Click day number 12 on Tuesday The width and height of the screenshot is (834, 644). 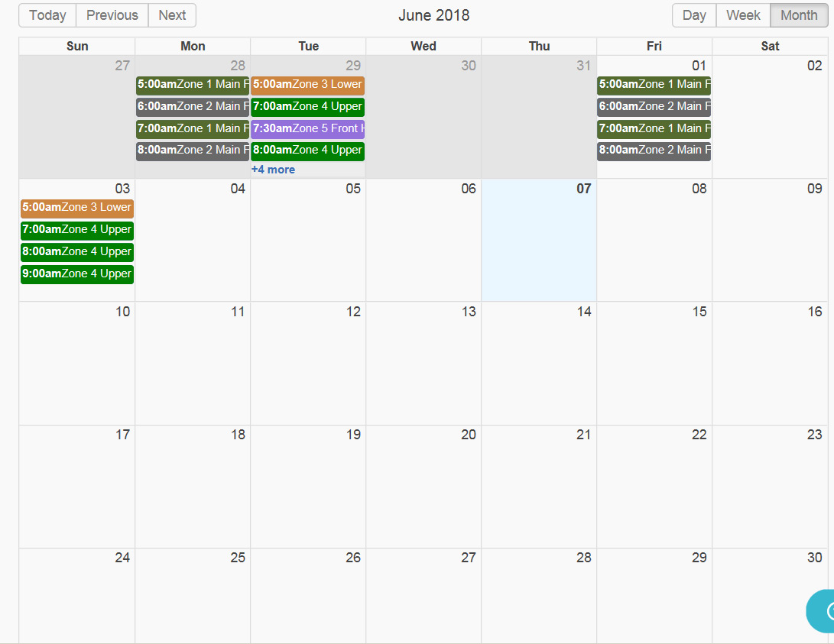tap(353, 312)
